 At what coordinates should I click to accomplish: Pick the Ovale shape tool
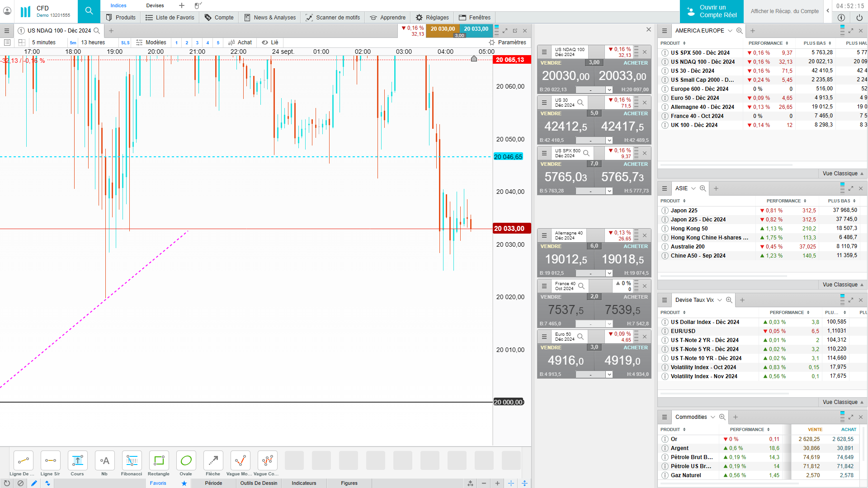(x=186, y=461)
